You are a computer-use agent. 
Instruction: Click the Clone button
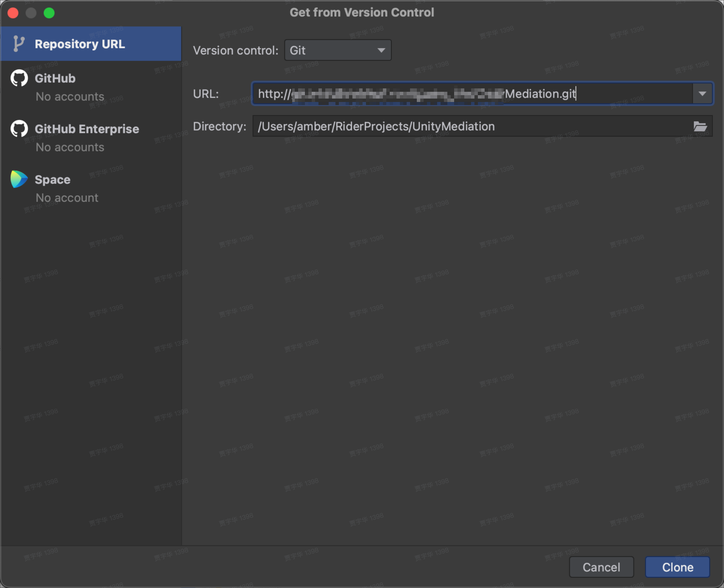click(x=678, y=567)
